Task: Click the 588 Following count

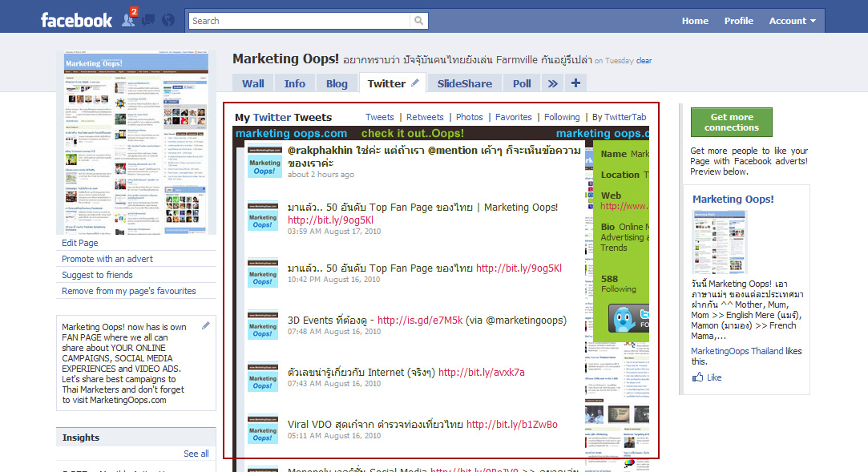Action: 618,284
